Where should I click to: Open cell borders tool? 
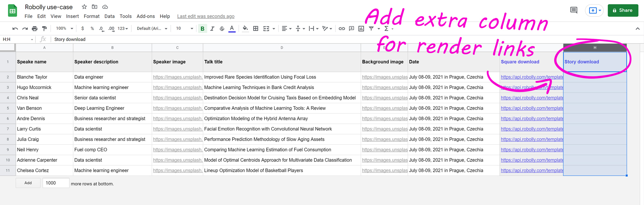pos(256,29)
